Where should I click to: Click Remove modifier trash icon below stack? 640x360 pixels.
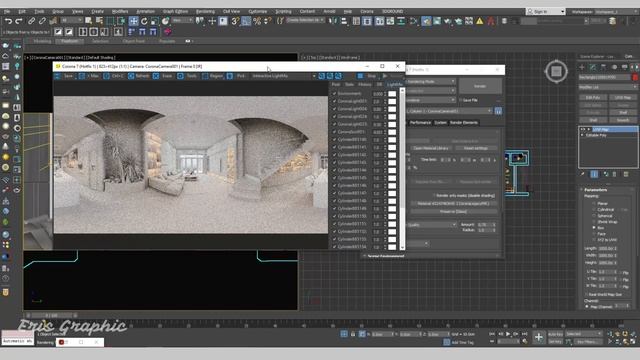coord(615,174)
